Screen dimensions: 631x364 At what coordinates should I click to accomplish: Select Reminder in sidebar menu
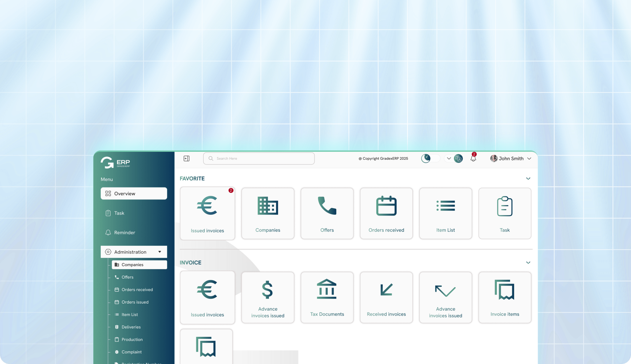(x=124, y=232)
